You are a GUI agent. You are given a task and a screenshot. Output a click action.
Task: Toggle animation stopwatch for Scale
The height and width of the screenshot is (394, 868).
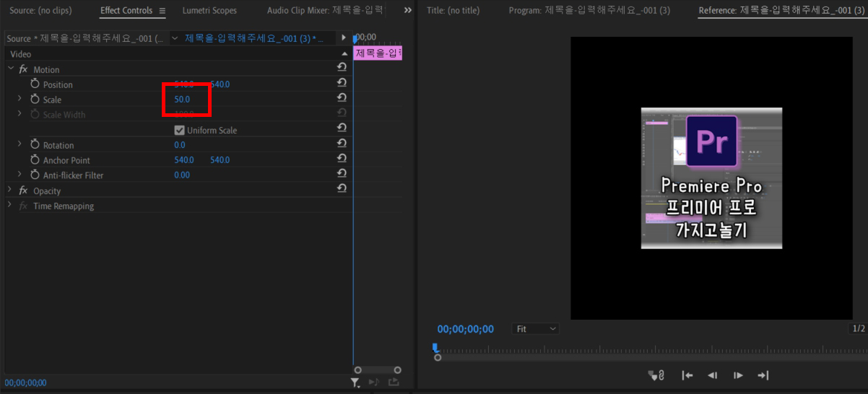35,100
